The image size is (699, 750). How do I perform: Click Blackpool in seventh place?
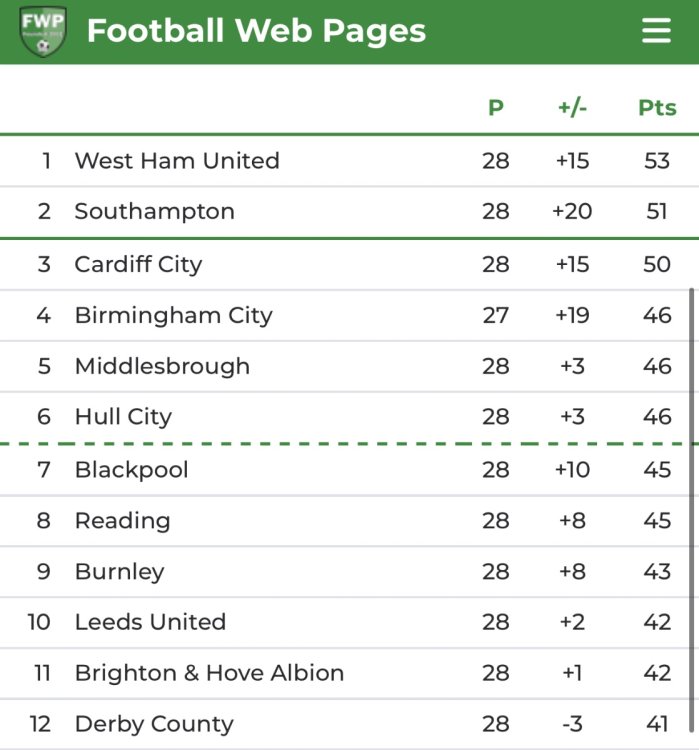[131, 469]
